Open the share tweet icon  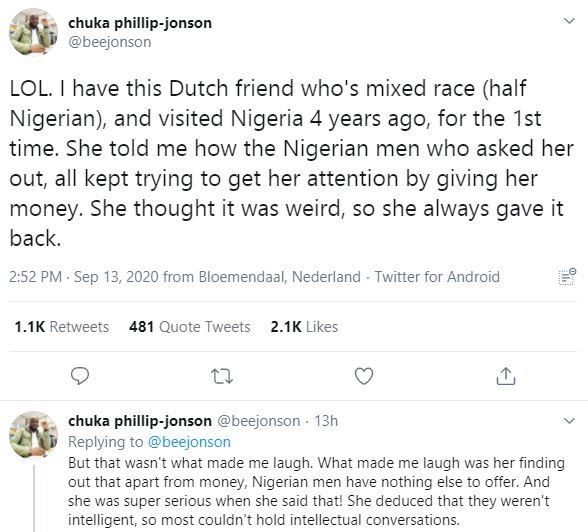click(x=506, y=376)
